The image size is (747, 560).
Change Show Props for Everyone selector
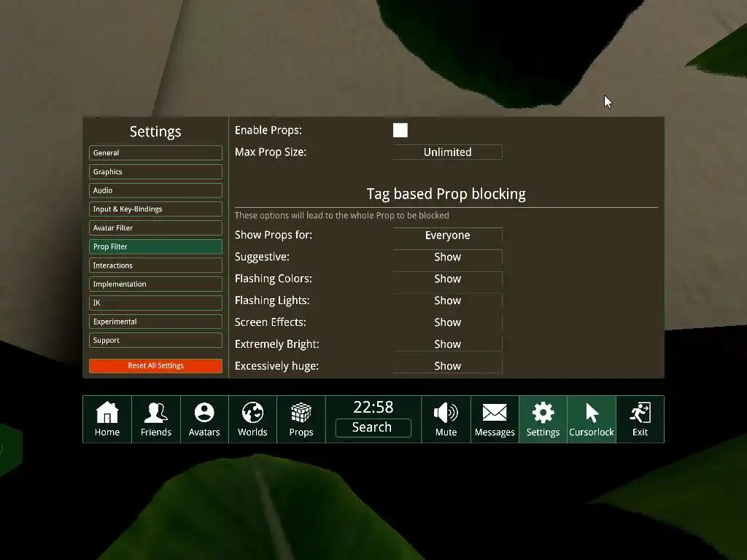[447, 236]
